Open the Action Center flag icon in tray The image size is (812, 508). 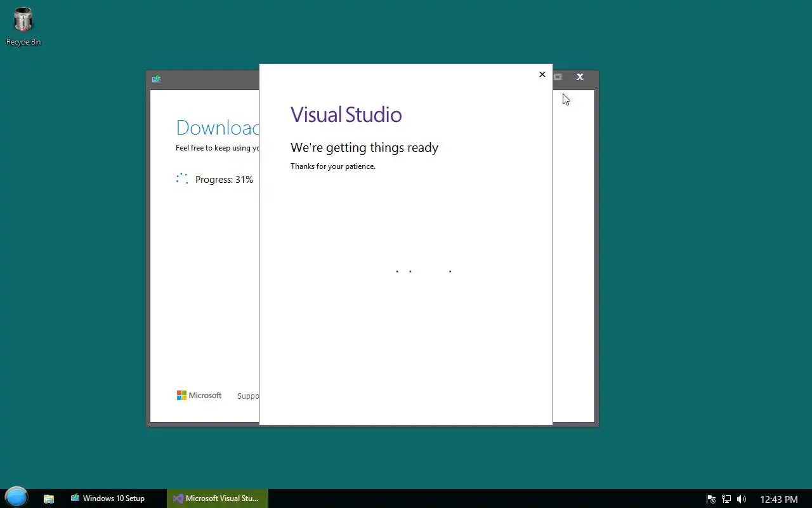(x=711, y=499)
